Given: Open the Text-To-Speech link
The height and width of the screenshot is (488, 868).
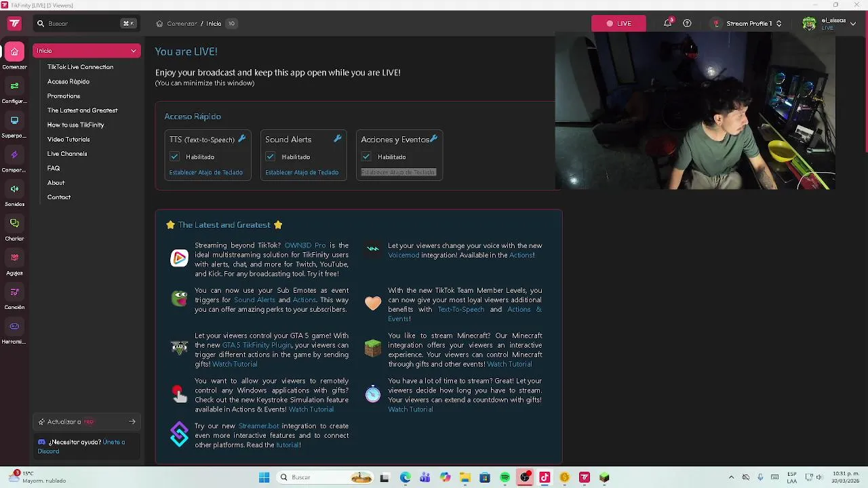Looking at the screenshot, I should 461,310.
